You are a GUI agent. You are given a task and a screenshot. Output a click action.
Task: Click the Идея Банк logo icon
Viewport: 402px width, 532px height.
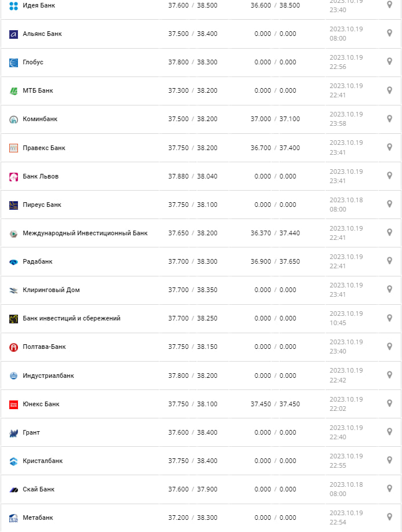coord(14,6)
